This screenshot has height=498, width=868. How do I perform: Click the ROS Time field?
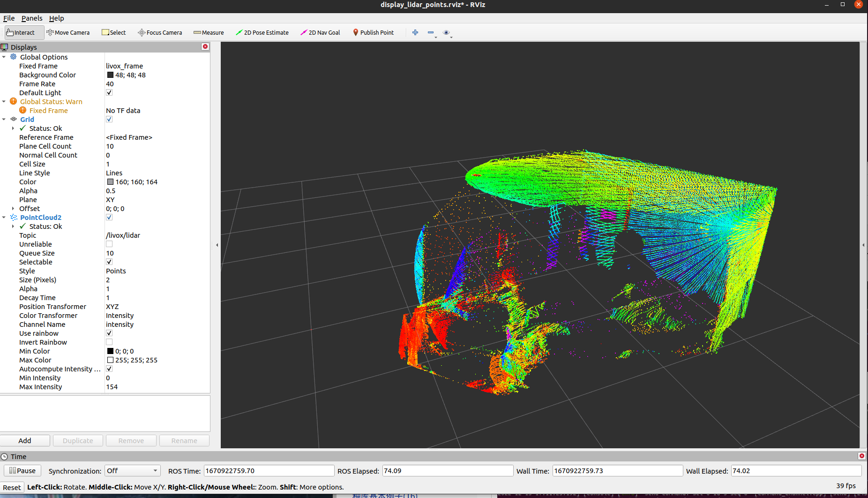pyautogui.click(x=269, y=471)
